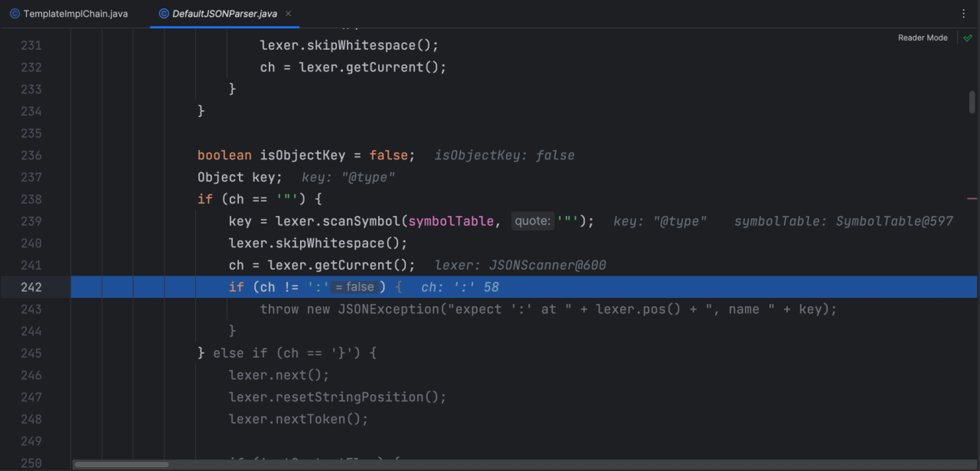The height and width of the screenshot is (471, 980).
Task: Click the DefaultJSONParser.java class icon
Action: tap(164, 14)
